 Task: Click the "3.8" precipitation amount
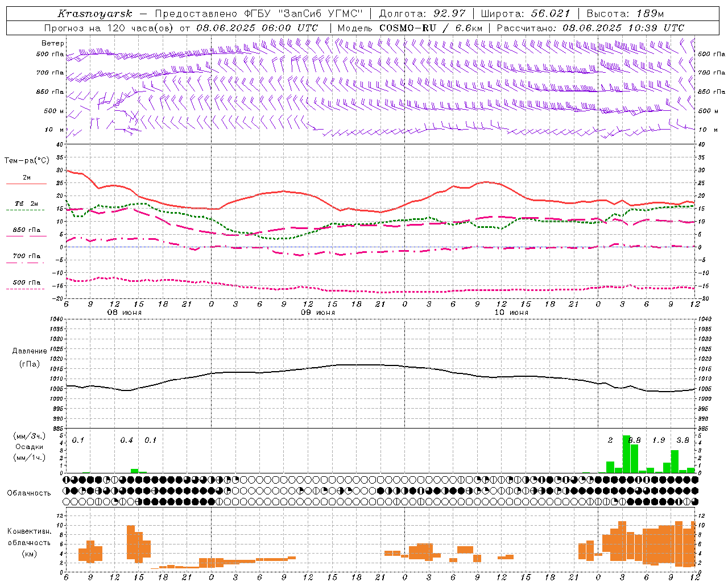(x=682, y=440)
